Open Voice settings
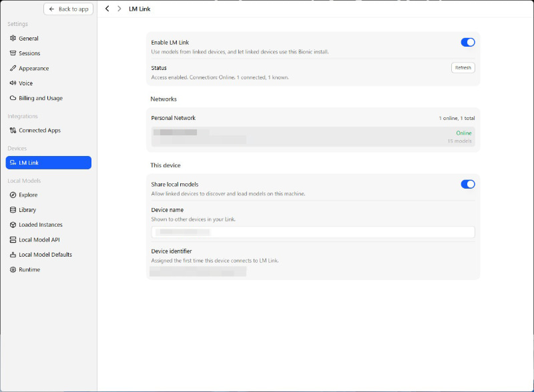The image size is (534, 392). (x=48, y=83)
